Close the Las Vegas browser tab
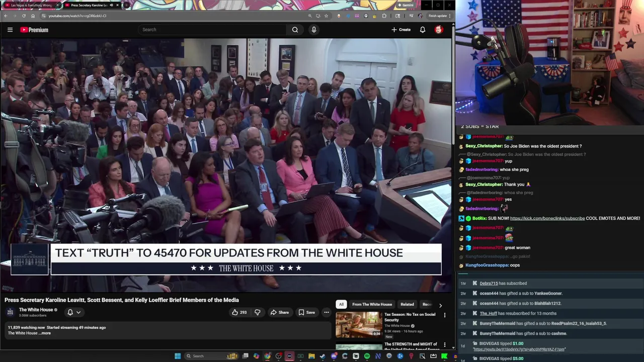 [x=57, y=5]
